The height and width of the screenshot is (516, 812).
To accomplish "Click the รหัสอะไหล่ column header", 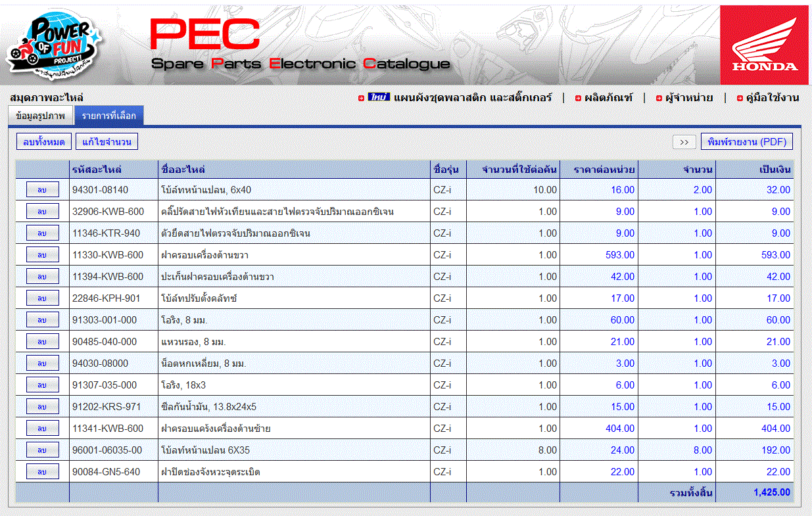I will coord(114,170).
